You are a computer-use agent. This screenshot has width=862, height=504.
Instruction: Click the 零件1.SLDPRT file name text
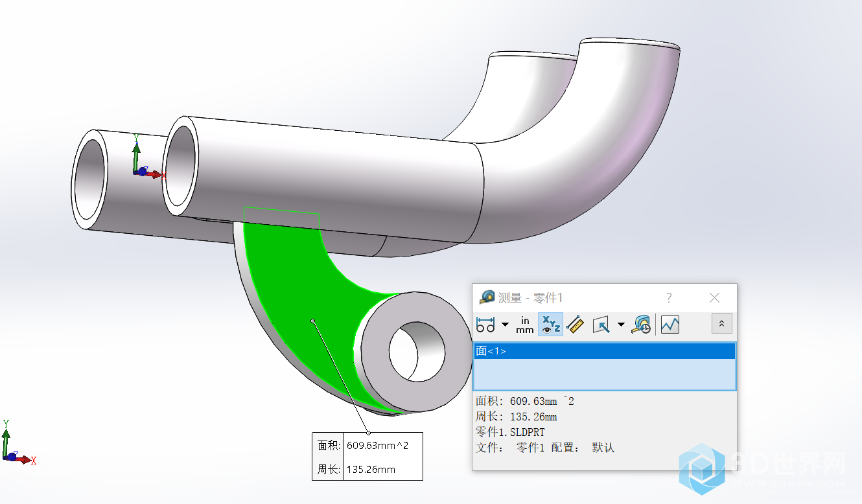510,432
